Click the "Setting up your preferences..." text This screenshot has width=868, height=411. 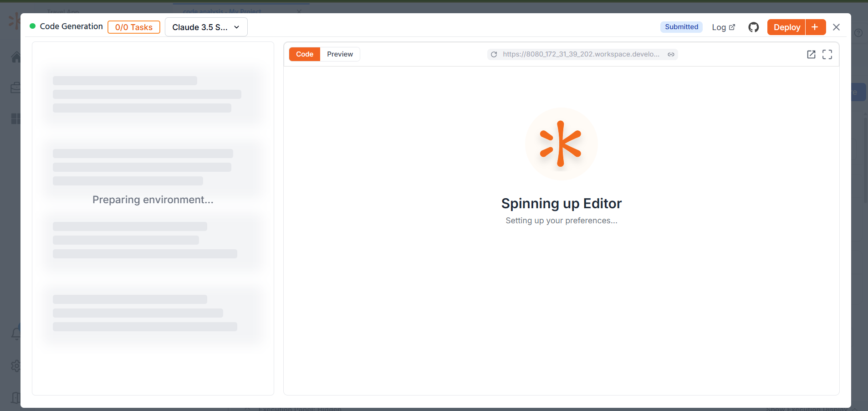point(562,221)
